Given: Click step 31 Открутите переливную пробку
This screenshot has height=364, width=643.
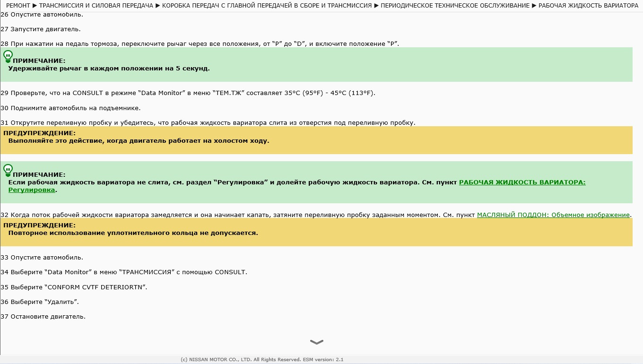Looking at the screenshot, I should point(208,123).
